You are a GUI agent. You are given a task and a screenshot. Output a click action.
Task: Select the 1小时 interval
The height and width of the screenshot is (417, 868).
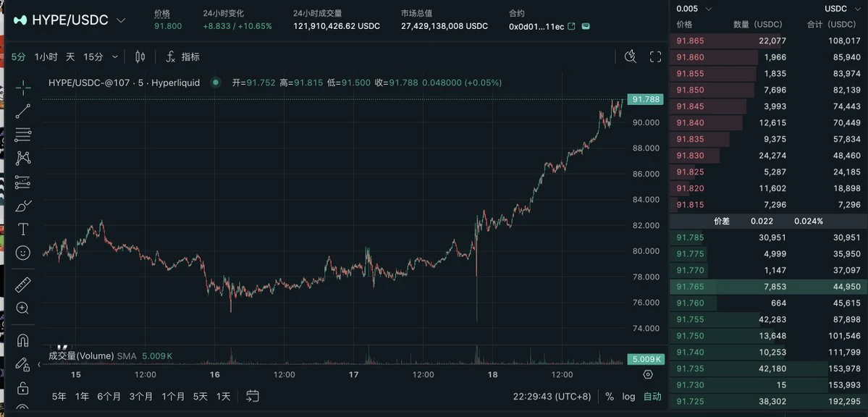44,56
